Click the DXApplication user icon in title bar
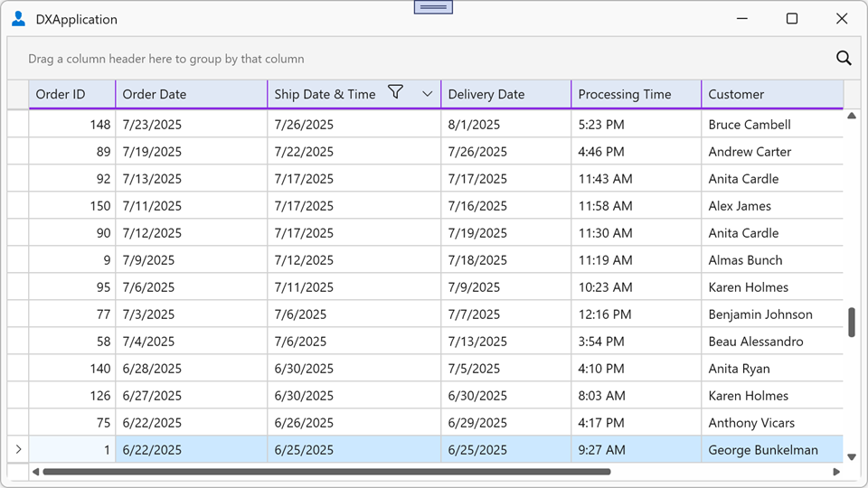This screenshot has width=868, height=488. pyautogui.click(x=18, y=19)
